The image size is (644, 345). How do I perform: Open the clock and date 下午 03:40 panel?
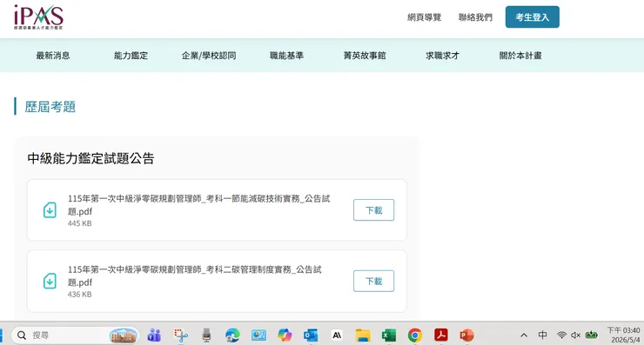tap(623, 335)
